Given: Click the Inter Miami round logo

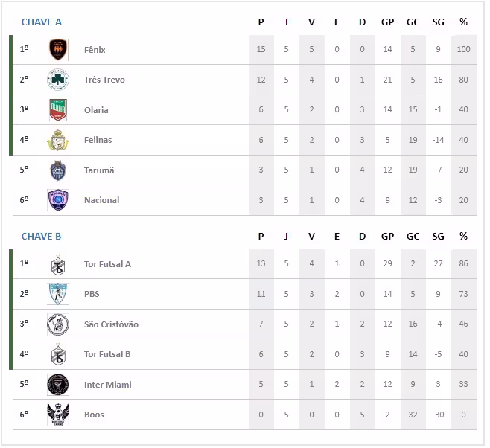Looking at the screenshot, I should coord(58,385).
